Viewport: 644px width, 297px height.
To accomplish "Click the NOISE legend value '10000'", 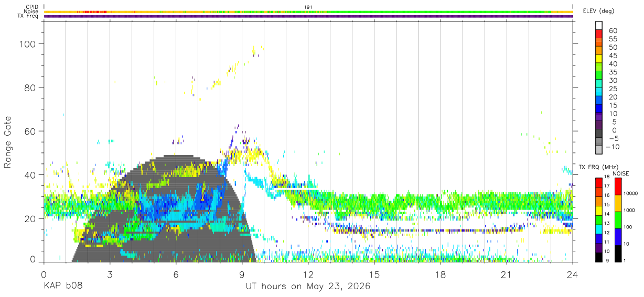I will (x=630, y=194).
